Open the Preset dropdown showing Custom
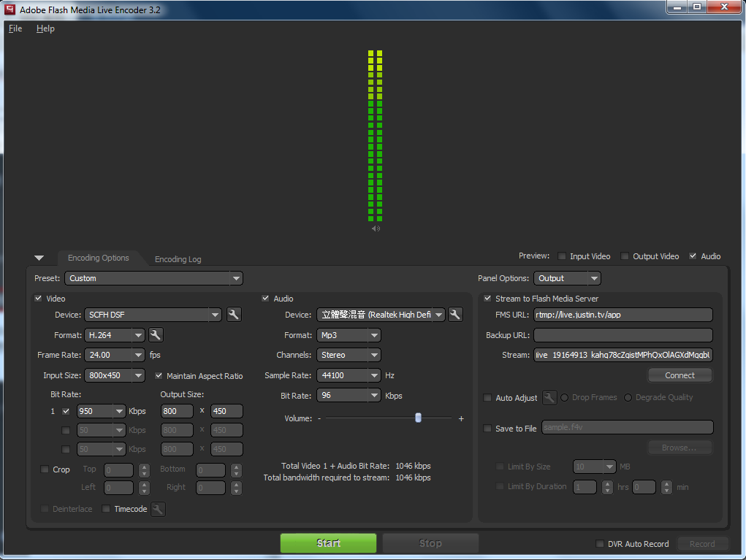The image size is (746, 560). tap(153, 278)
